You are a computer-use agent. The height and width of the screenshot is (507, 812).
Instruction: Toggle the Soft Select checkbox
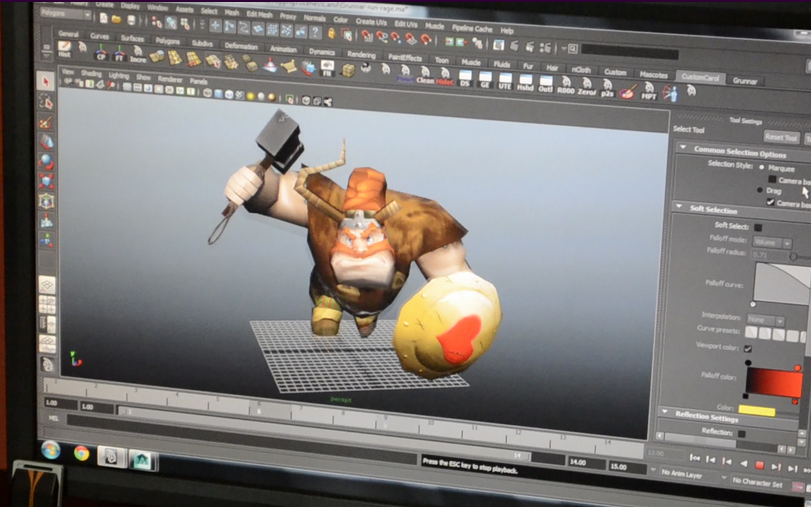point(758,227)
